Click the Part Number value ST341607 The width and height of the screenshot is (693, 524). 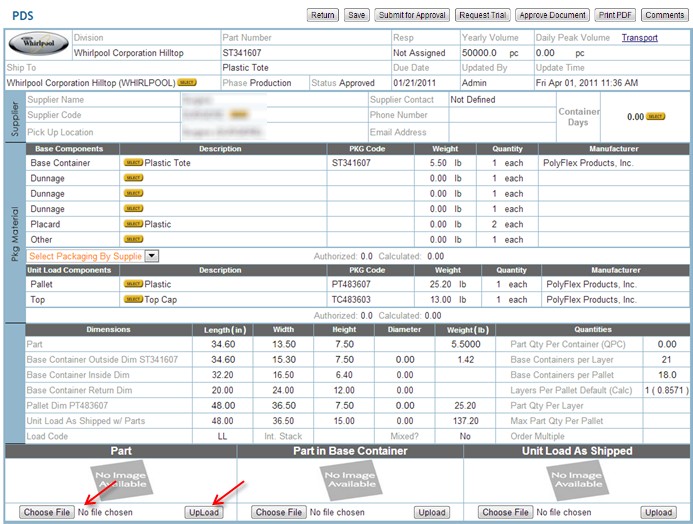coord(242,53)
